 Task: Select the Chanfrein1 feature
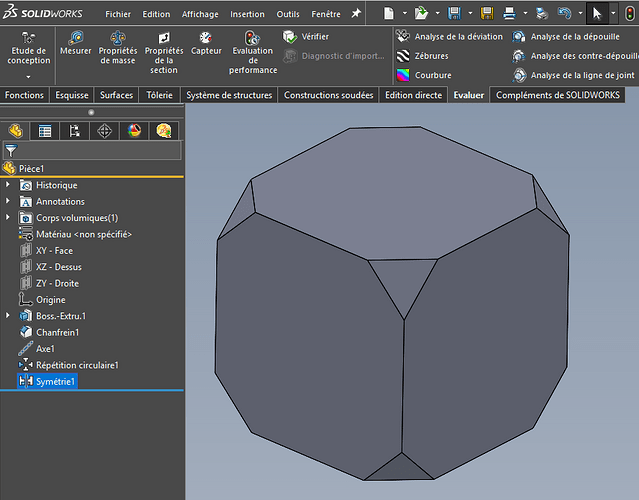click(49, 333)
